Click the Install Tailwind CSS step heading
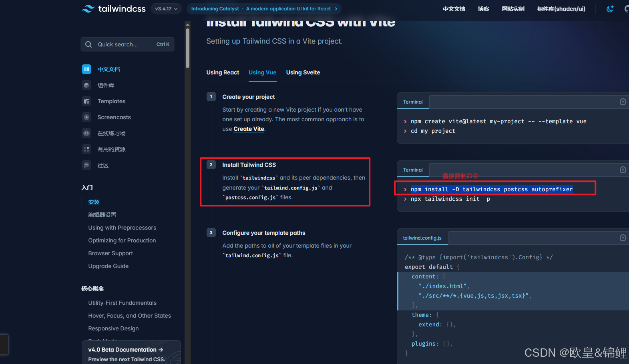 [249, 165]
